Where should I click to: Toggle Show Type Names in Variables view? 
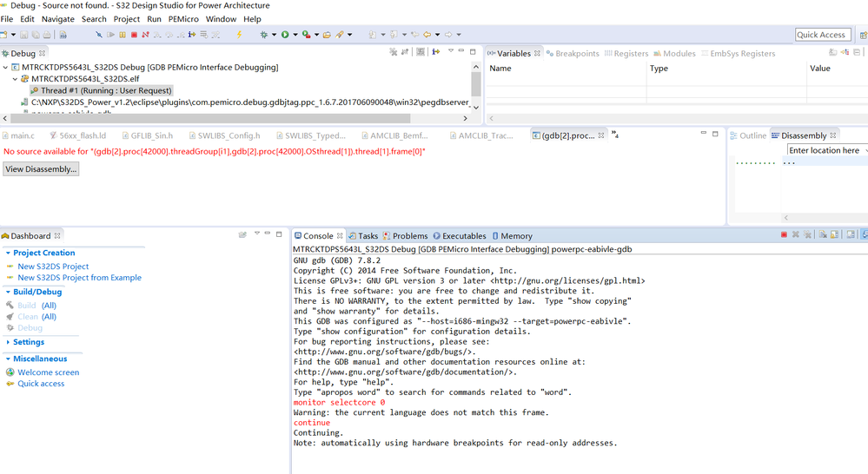833,52
